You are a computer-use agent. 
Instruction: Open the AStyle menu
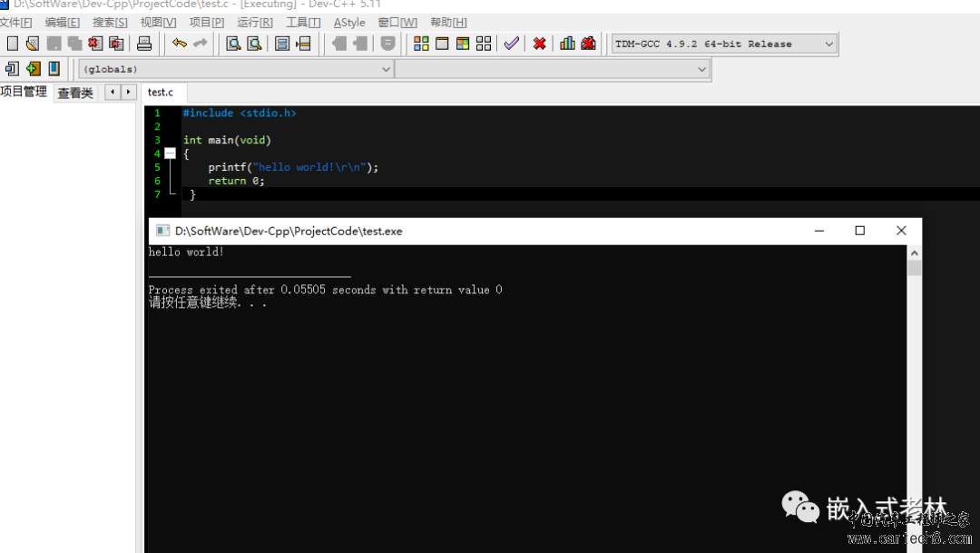coord(348,23)
